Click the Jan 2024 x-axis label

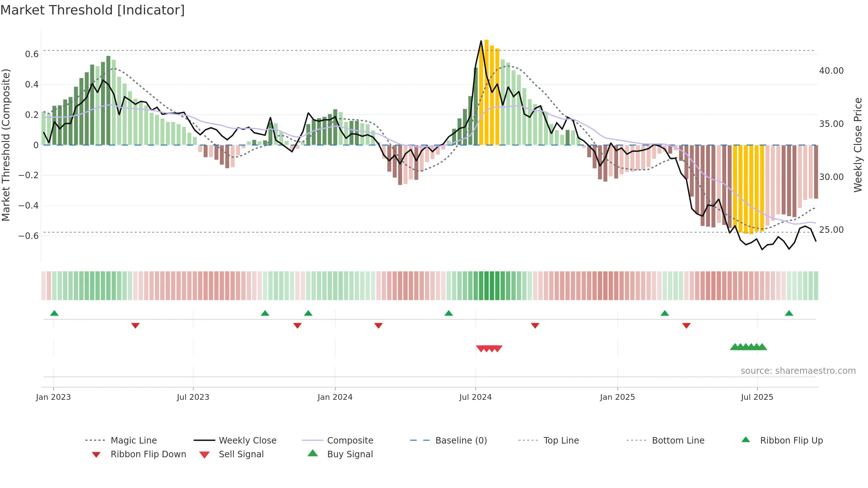(x=335, y=397)
